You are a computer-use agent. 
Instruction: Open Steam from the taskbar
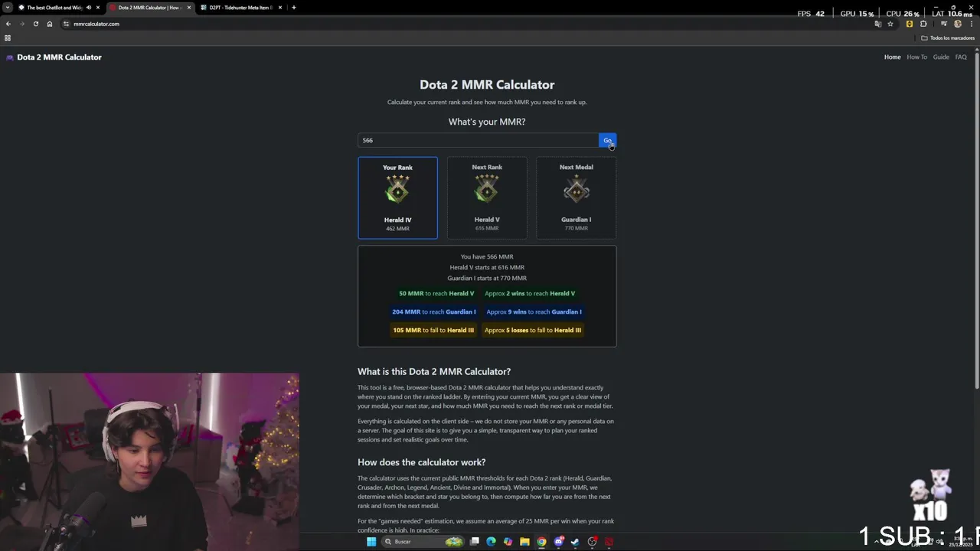click(x=575, y=542)
